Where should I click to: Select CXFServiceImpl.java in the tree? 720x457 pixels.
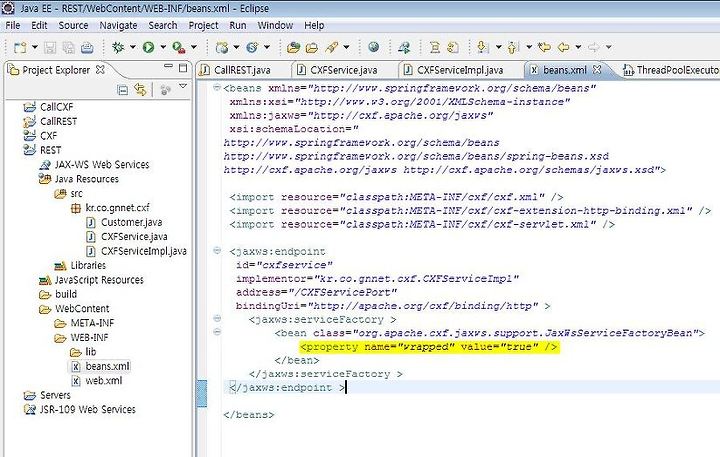[144, 251]
